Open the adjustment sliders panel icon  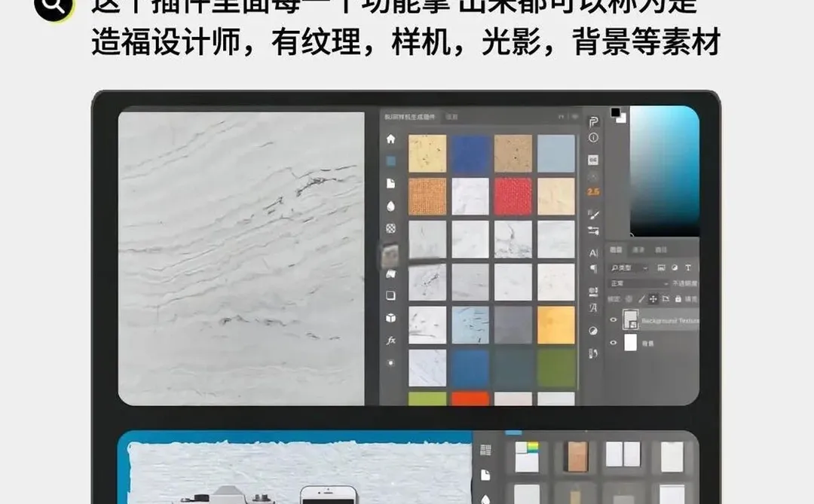pos(593,231)
